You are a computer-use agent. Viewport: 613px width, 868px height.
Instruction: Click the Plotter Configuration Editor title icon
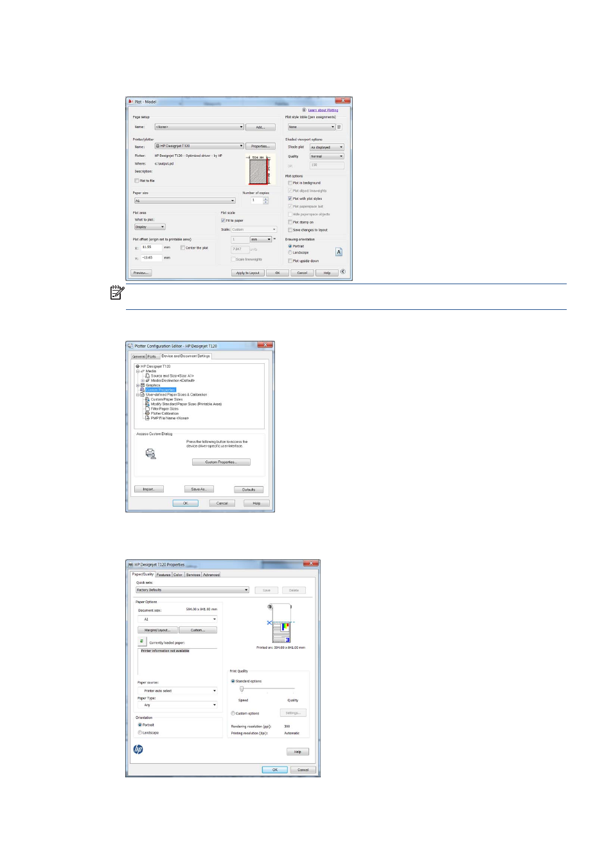[130, 346]
